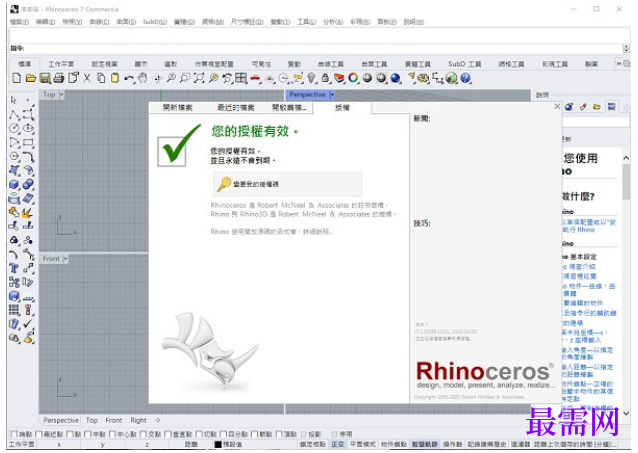638x453 pixels.
Task: Create a new file with the New icon
Action: [x=16, y=78]
